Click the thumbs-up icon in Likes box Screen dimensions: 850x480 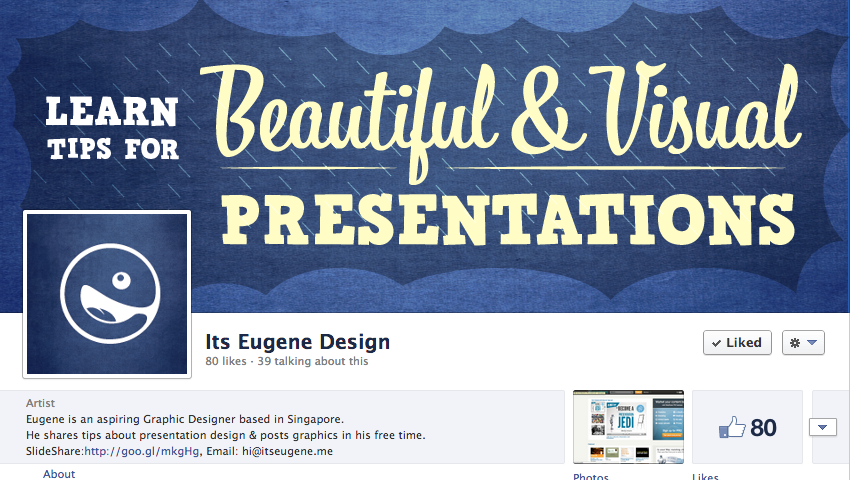(732, 428)
